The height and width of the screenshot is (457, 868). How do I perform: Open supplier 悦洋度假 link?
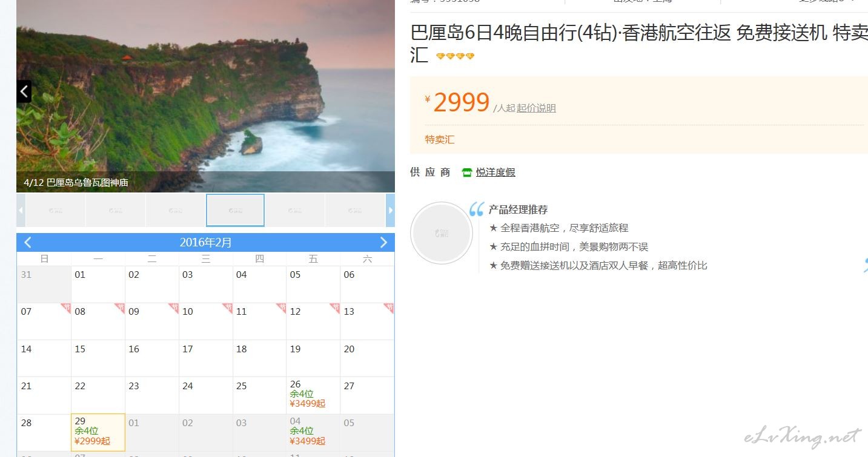(495, 173)
